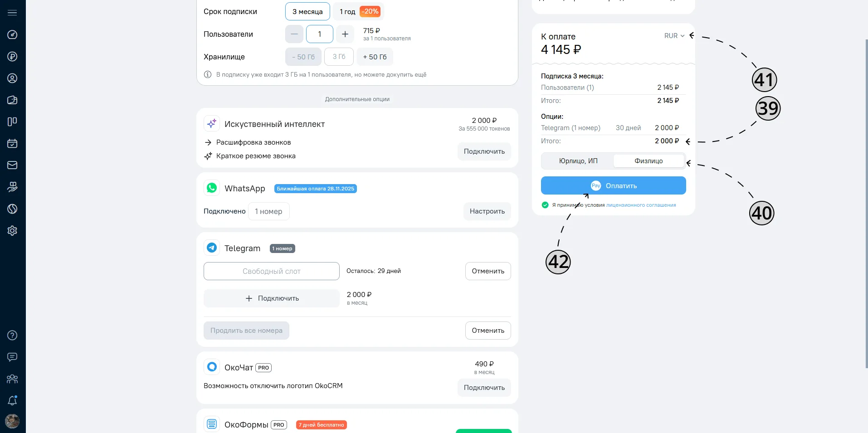Screen dimensions: 868x433
Task: Click the blue Оплатить button
Action: (x=613, y=185)
